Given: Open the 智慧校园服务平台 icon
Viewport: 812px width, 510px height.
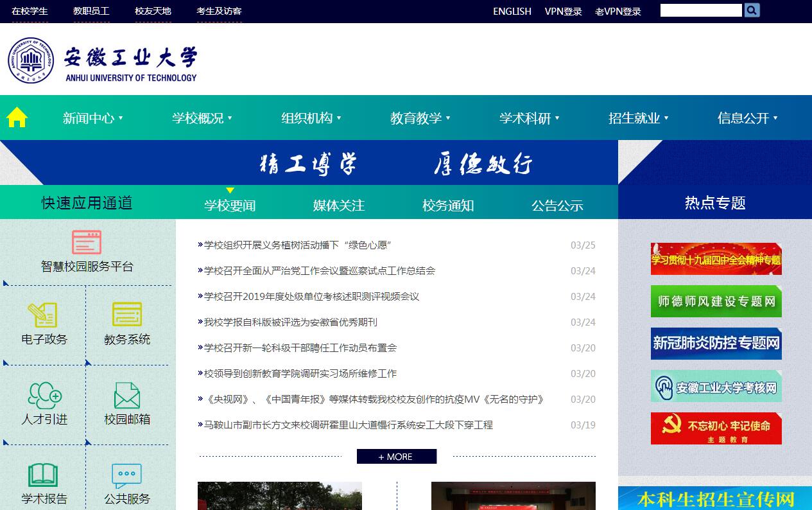Looking at the screenshot, I should (x=87, y=242).
